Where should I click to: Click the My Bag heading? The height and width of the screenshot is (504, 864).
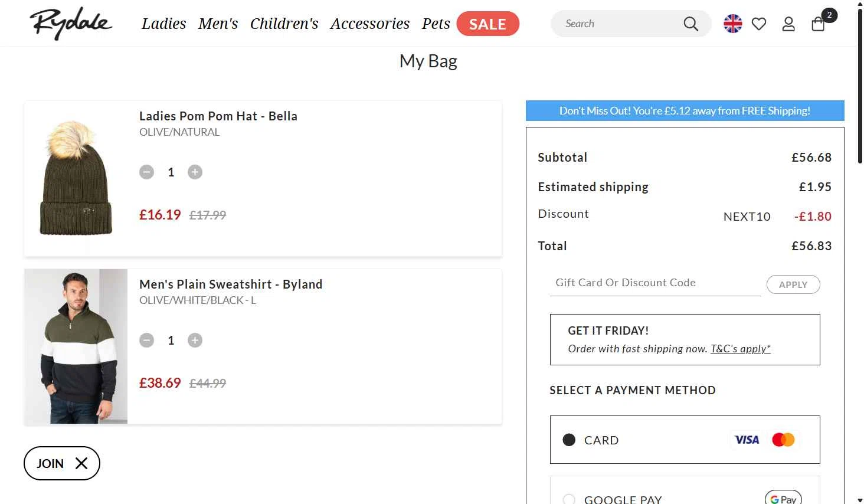[428, 61]
